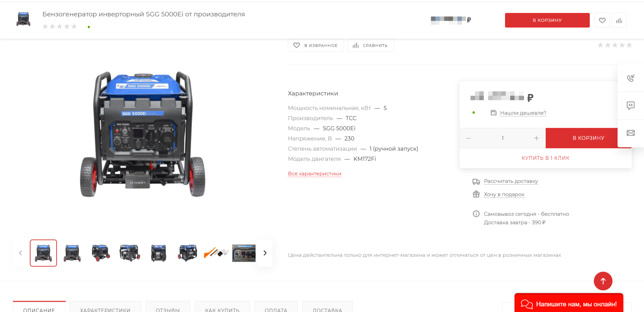The image size is (644, 312).
Task: Select the control panel close-up thumbnail
Action: (x=244, y=253)
